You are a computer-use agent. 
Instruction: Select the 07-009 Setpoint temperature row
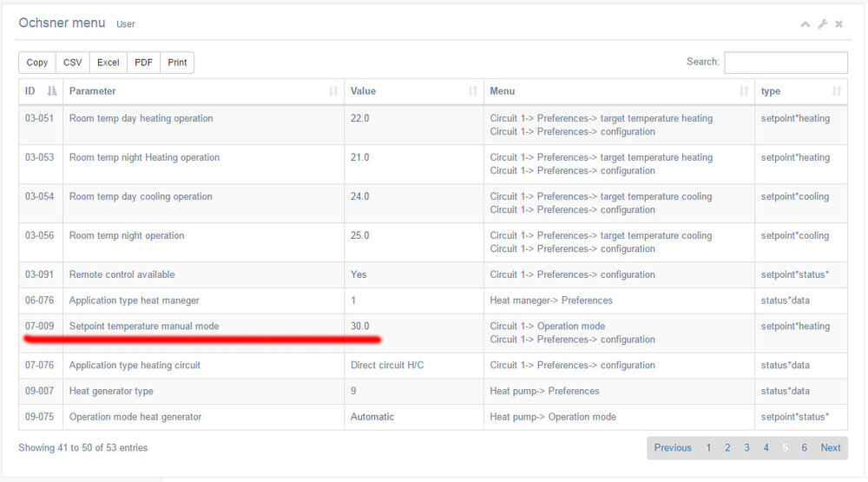point(144,327)
